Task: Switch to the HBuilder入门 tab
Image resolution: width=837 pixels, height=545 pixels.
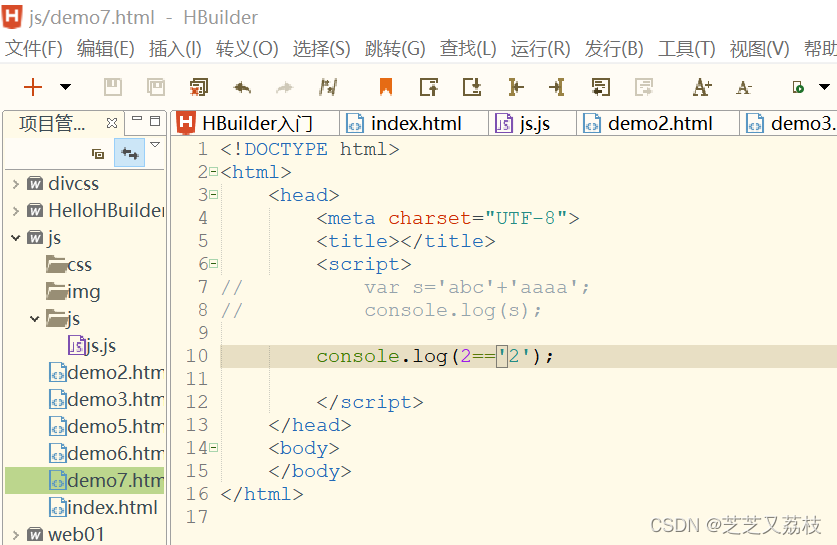Action: pos(256,123)
